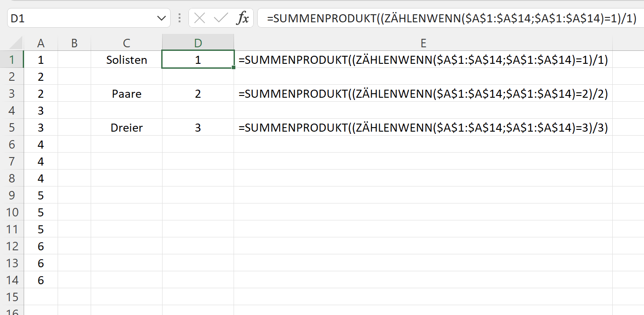Select column B header
Viewport: 644px width, 315px height.
click(x=74, y=43)
